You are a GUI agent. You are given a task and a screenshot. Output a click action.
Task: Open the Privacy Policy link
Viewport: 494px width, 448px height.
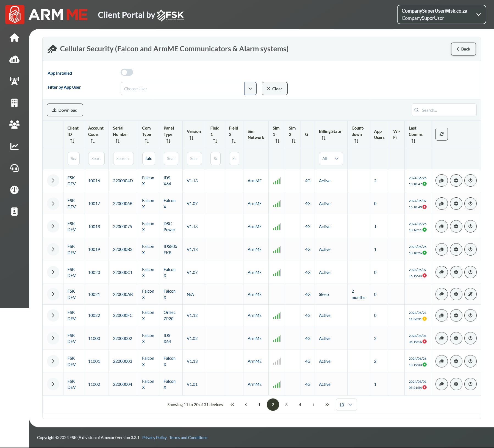[x=154, y=438]
